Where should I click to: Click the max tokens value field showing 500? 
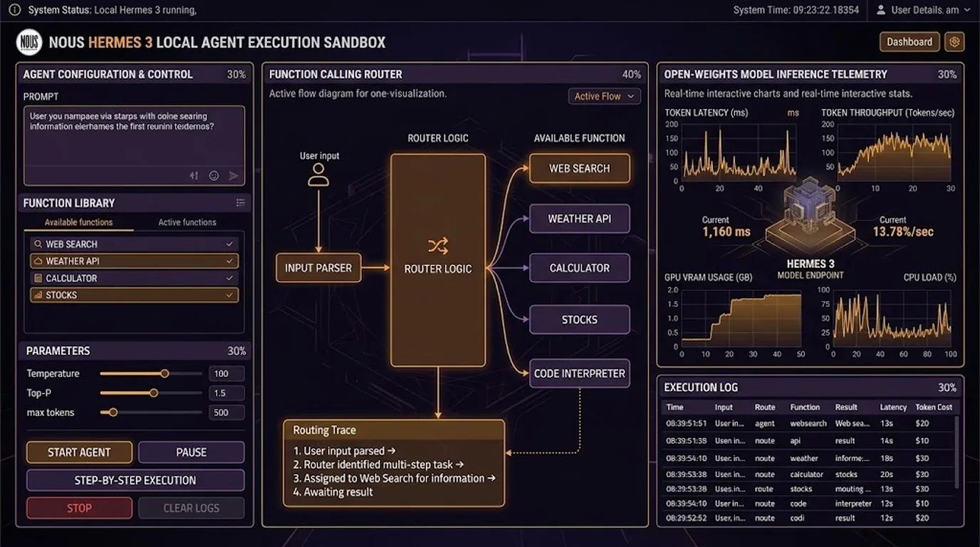click(226, 412)
